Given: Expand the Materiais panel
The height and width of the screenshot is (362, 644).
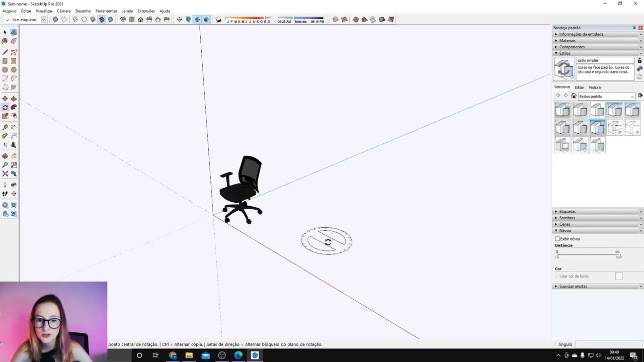Looking at the screenshot, I should pyautogui.click(x=598, y=40).
